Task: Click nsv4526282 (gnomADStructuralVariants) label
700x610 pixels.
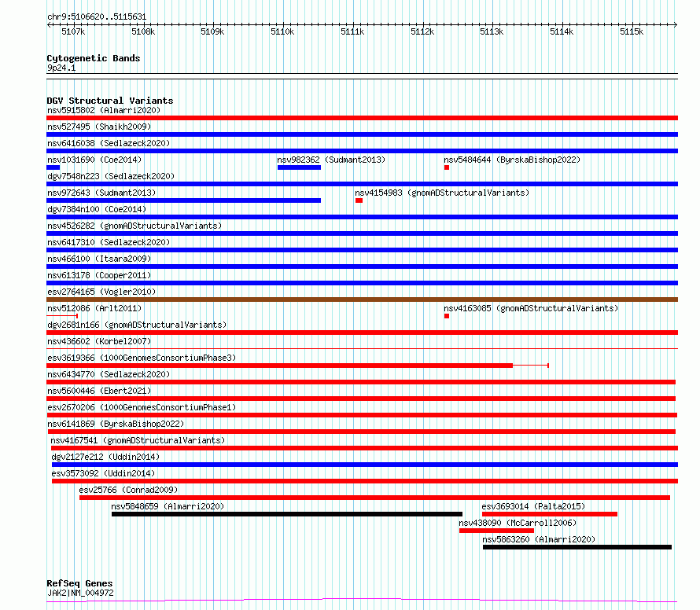Action: pyautogui.click(x=134, y=226)
